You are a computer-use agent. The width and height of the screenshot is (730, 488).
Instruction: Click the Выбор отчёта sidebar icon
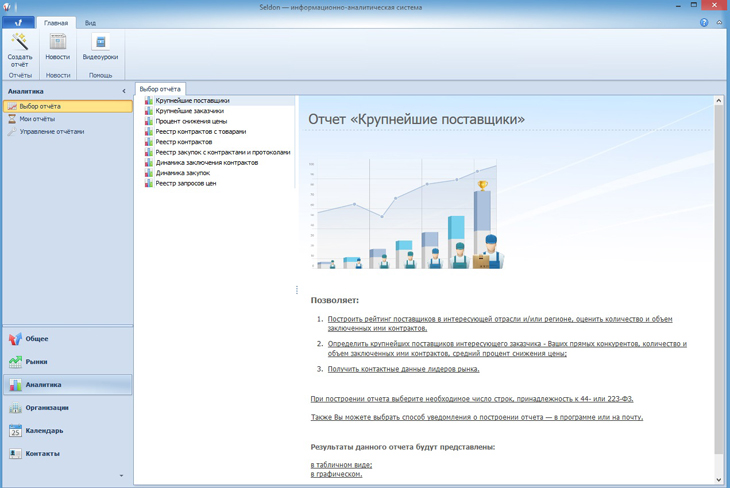[x=12, y=106]
